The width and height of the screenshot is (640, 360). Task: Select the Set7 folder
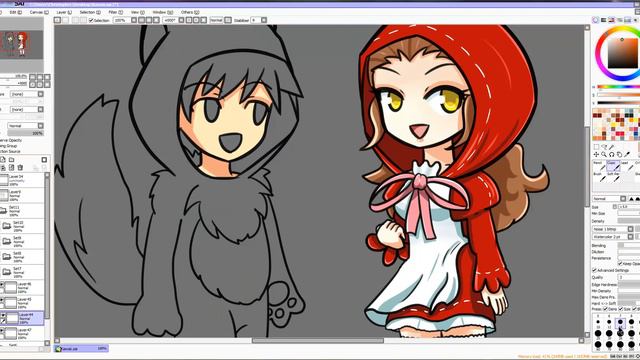(x=22, y=272)
